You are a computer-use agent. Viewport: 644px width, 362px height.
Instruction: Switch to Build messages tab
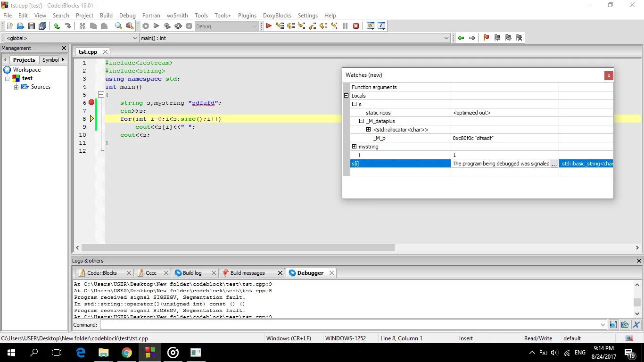248,273
